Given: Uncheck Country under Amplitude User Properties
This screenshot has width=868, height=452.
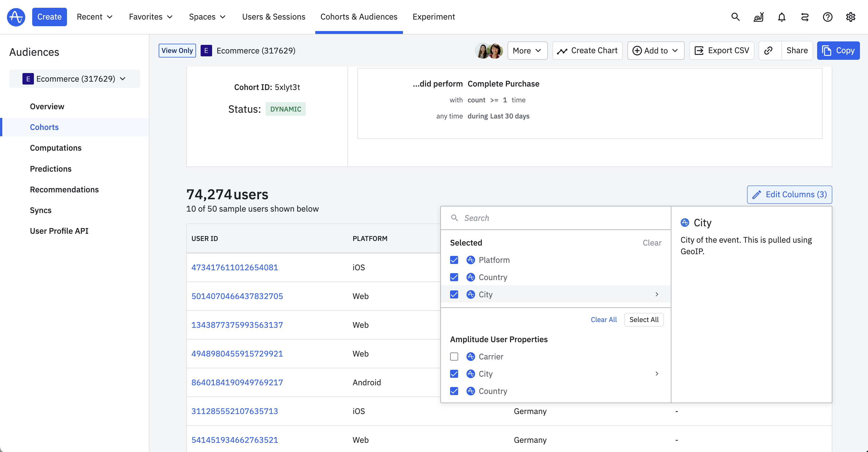Looking at the screenshot, I should pos(454,391).
